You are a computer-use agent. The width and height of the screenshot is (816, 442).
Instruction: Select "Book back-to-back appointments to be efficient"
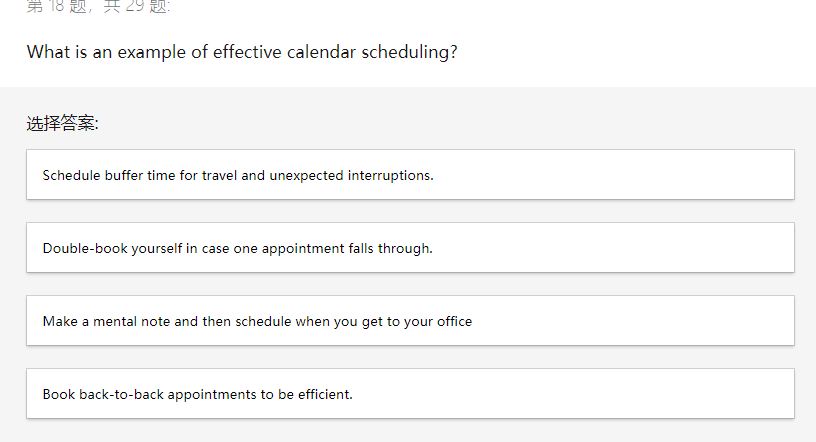[410, 394]
